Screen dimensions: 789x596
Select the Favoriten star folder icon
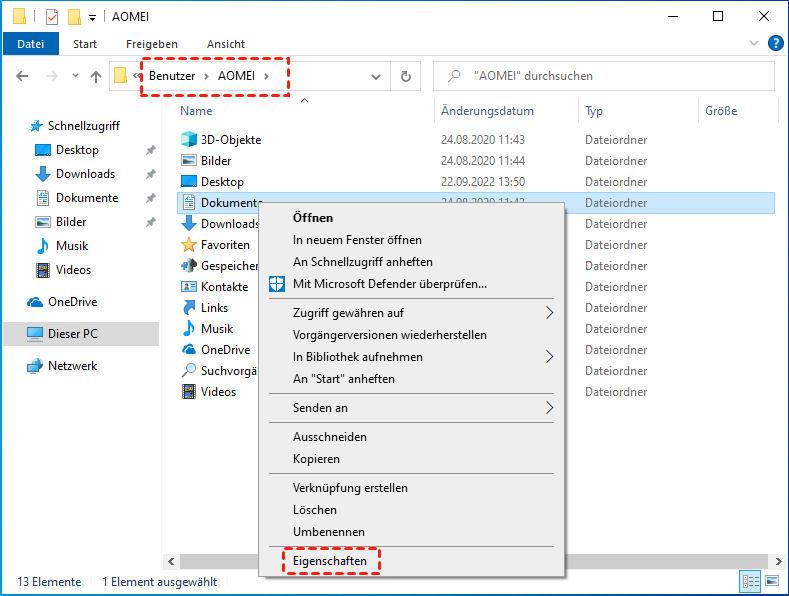click(189, 245)
